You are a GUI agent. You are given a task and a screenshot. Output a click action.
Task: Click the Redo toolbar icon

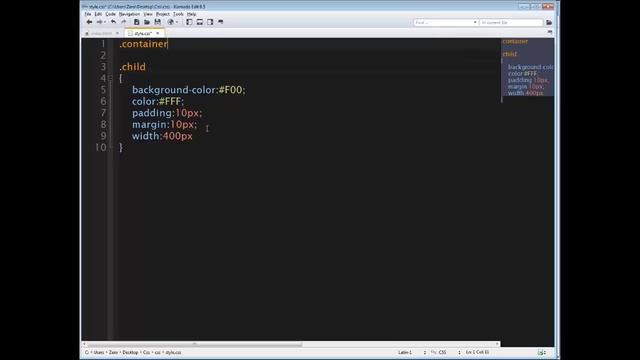pos(123,22)
